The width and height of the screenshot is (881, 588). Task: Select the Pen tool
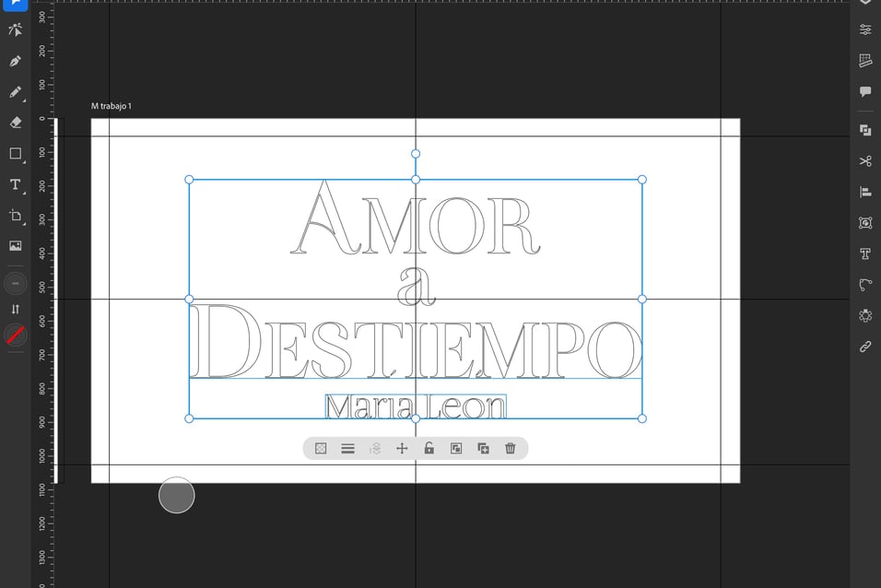pos(15,61)
